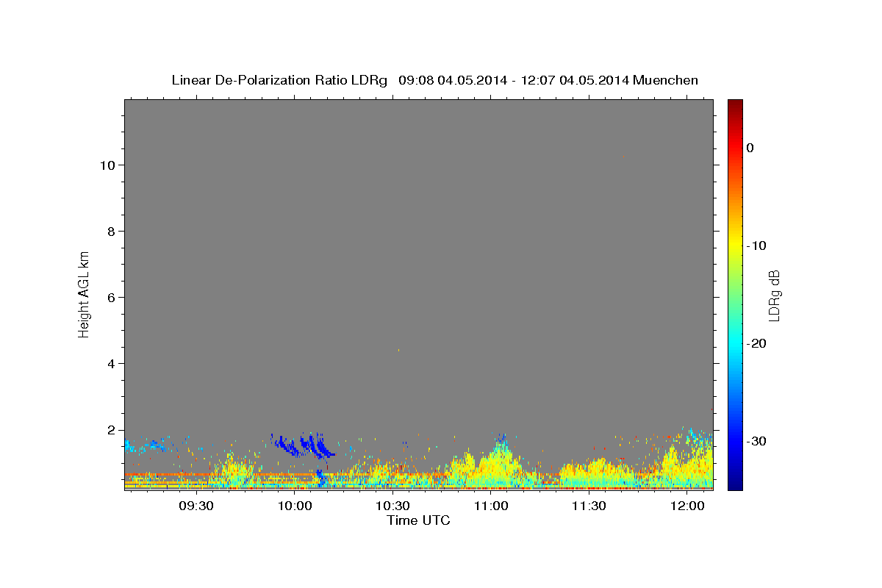Viewport: 882px width, 588px height.
Task: Click the dark red top of the colorbar
Action: pyautogui.click(x=735, y=104)
